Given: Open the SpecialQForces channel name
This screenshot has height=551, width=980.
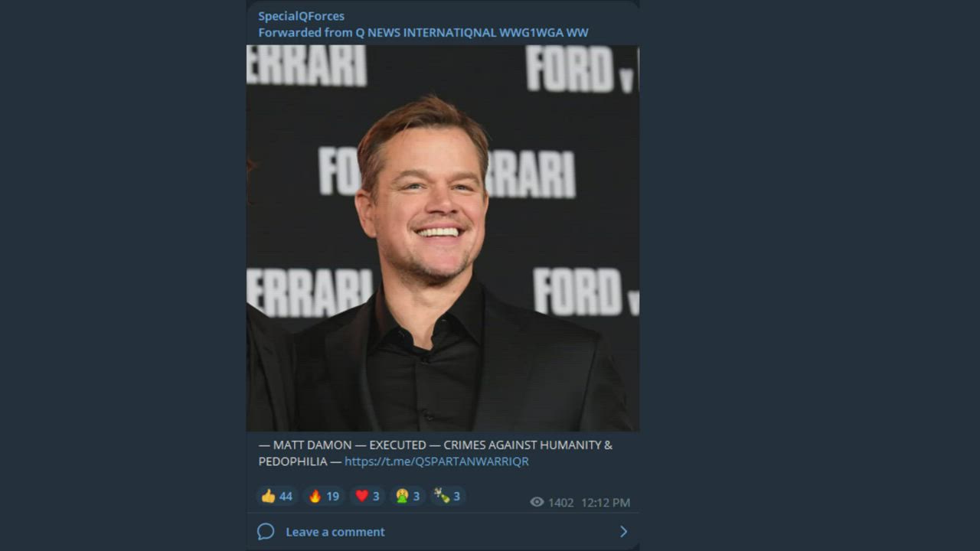Looking at the screenshot, I should pyautogui.click(x=301, y=16).
